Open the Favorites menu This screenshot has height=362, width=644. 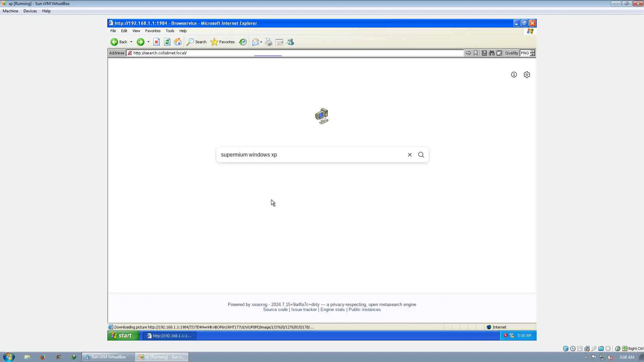pyautogui.click(x=153, y=31)
